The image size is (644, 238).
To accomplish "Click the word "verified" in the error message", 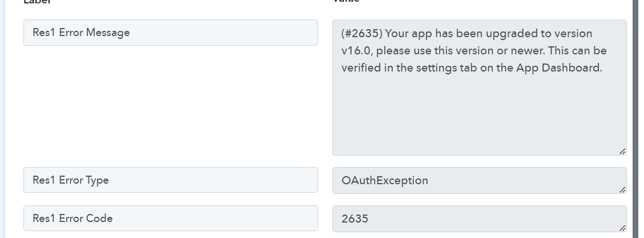I will point(361,68).
